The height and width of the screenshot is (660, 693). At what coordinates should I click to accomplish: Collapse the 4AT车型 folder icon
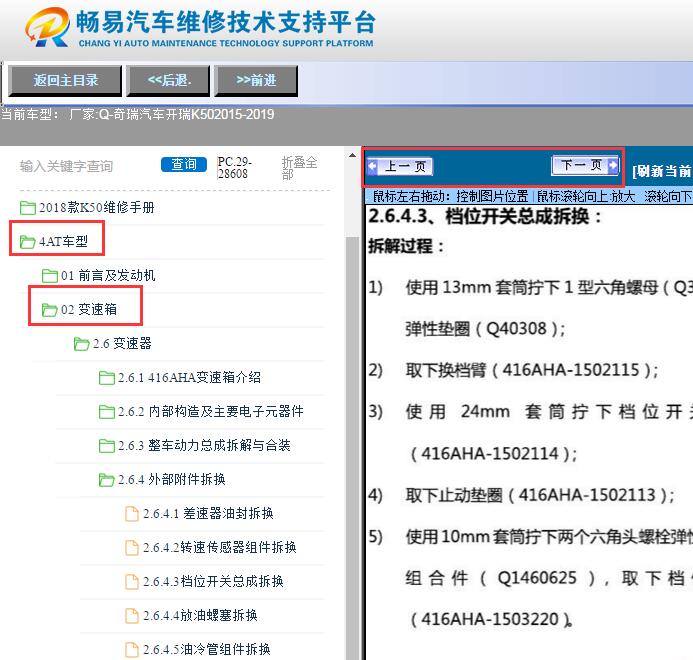(28, 241)
